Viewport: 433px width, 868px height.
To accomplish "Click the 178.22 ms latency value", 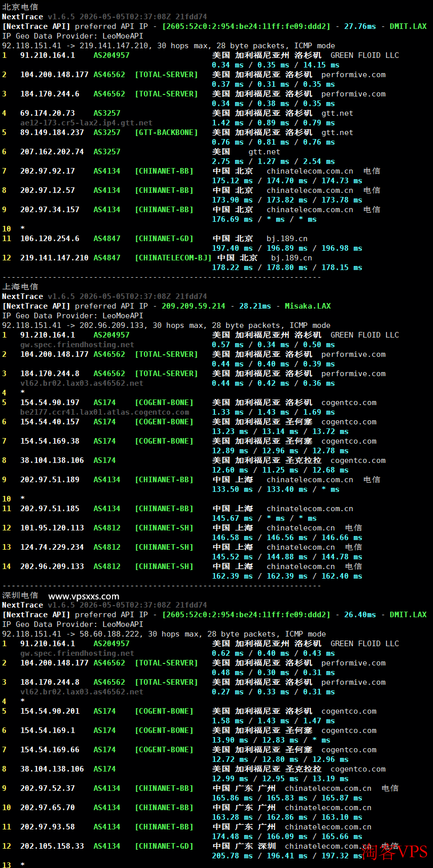I will click(x=232, y=268).
